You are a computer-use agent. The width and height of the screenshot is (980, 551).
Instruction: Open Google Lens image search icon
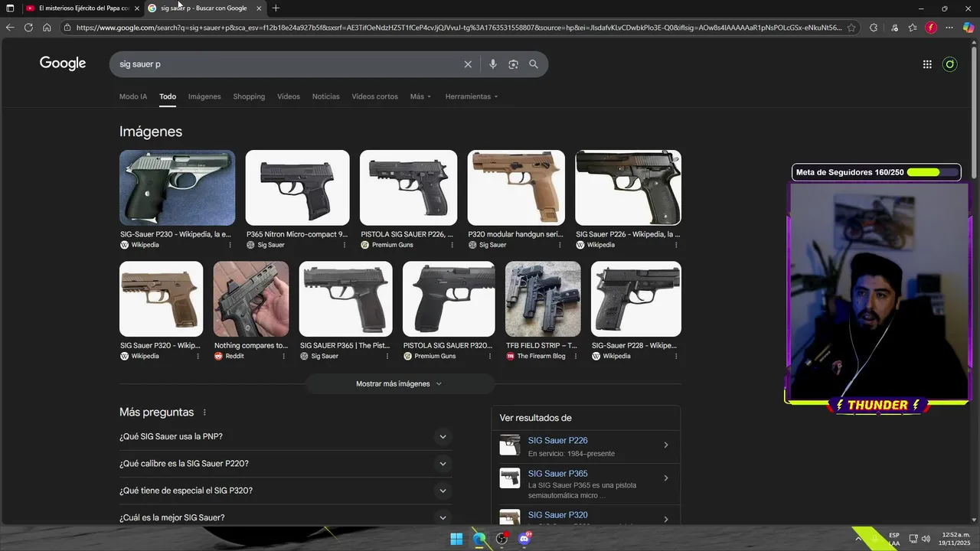pyautogui.click(x=513, y=64)
